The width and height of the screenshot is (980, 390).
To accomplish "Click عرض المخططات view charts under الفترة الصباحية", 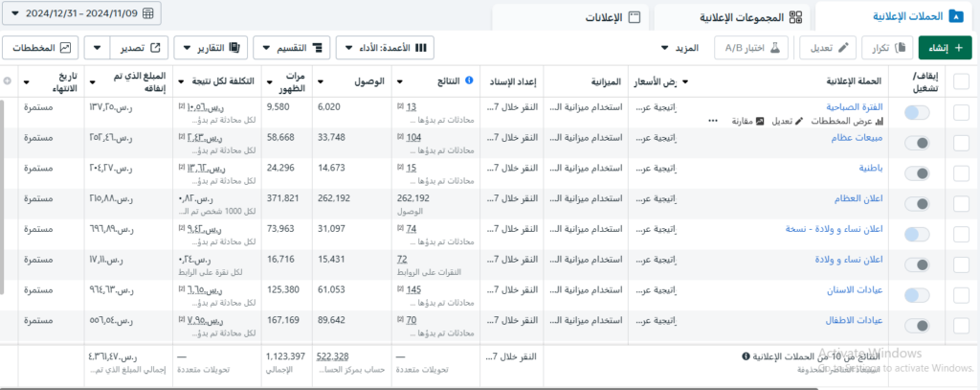I will pos(848,122).
